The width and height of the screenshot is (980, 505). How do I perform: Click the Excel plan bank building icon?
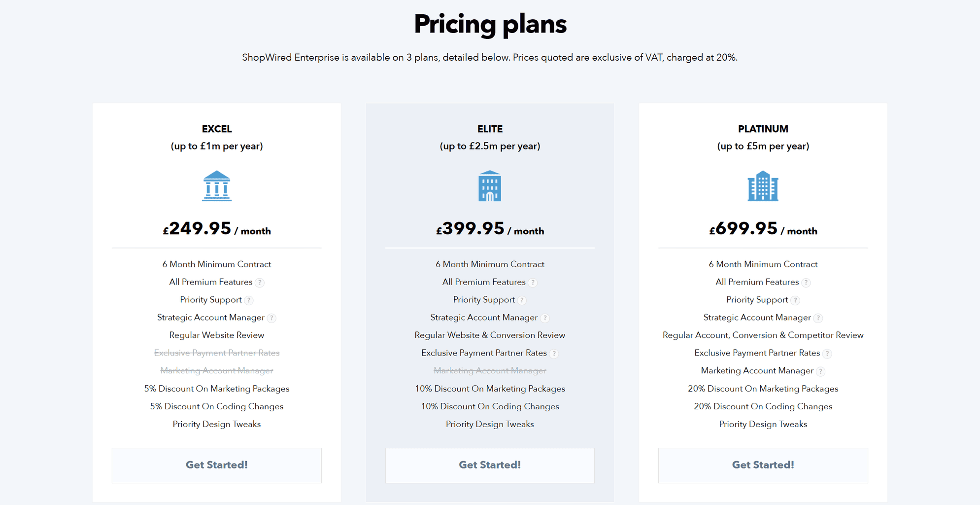217,186
